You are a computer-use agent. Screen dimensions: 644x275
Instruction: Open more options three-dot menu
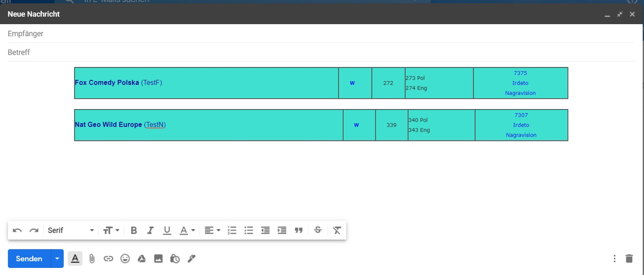click(x=614, y=258)
